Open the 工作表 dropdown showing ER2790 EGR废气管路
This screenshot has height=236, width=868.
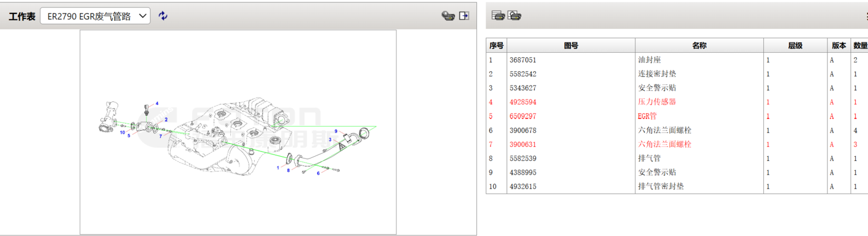tap(95, 16)
